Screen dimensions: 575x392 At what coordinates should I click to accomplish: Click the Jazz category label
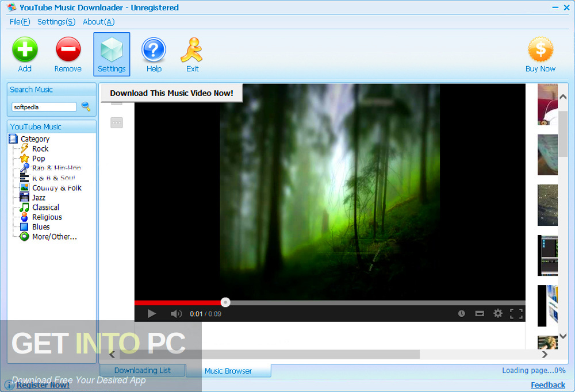39,197
